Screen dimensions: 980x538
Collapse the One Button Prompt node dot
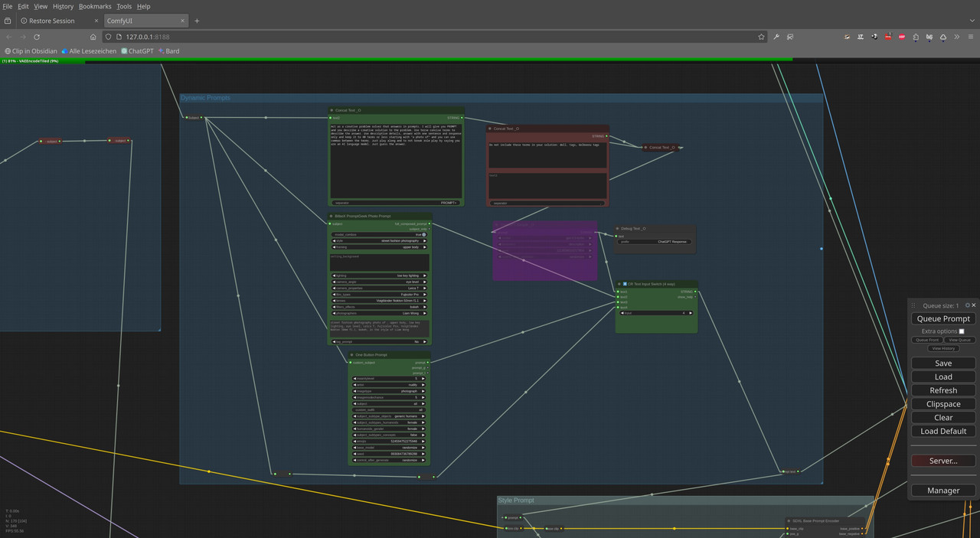[x=351, y=355]
